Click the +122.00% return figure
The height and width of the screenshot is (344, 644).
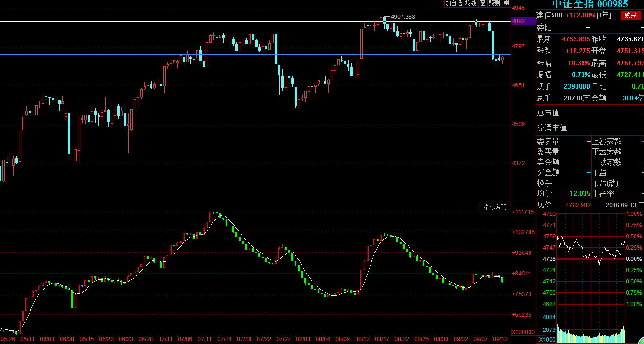coord(580,15)
